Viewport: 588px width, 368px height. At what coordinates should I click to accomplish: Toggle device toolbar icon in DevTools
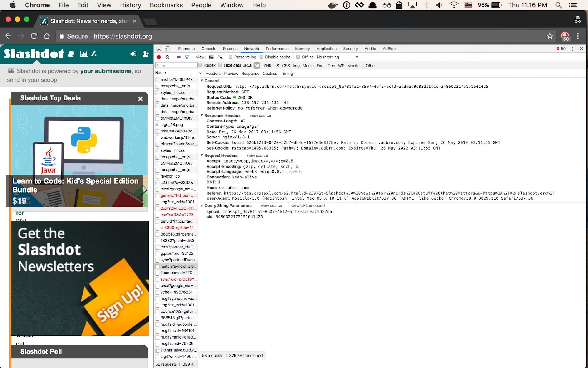click(167, 49)
